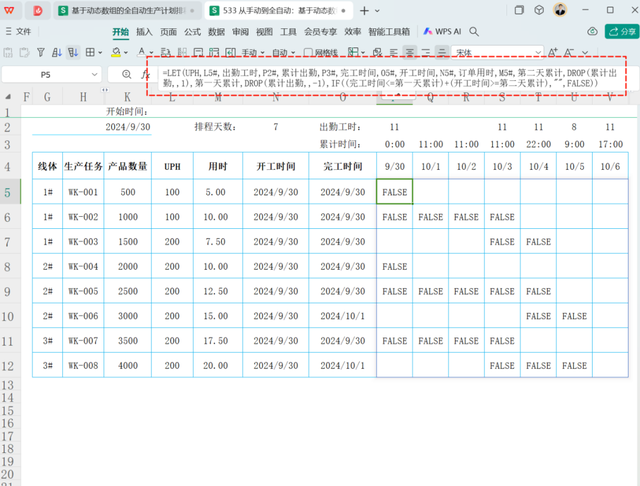Click the zoom magnifier beside name box
640x486 pixels.
pos(127,74)
